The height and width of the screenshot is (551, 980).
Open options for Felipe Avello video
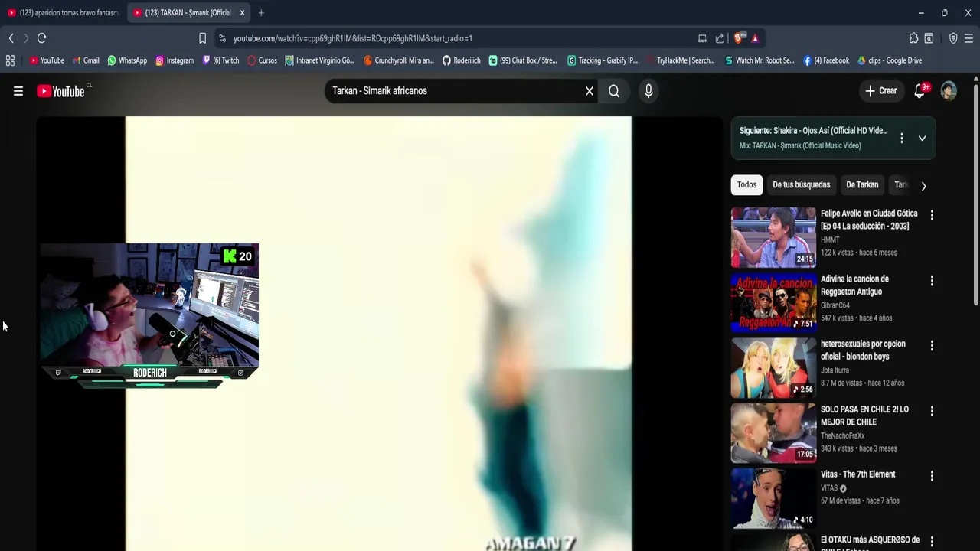click(932, 215)
